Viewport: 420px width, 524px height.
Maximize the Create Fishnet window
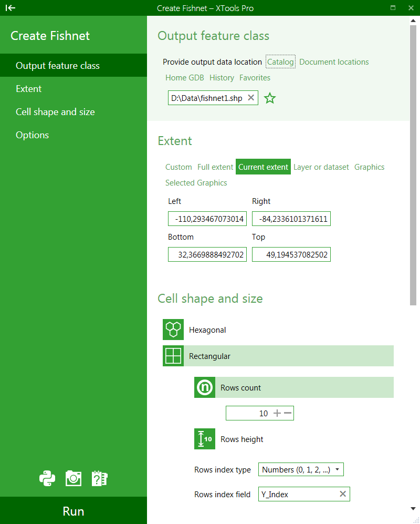393,8
